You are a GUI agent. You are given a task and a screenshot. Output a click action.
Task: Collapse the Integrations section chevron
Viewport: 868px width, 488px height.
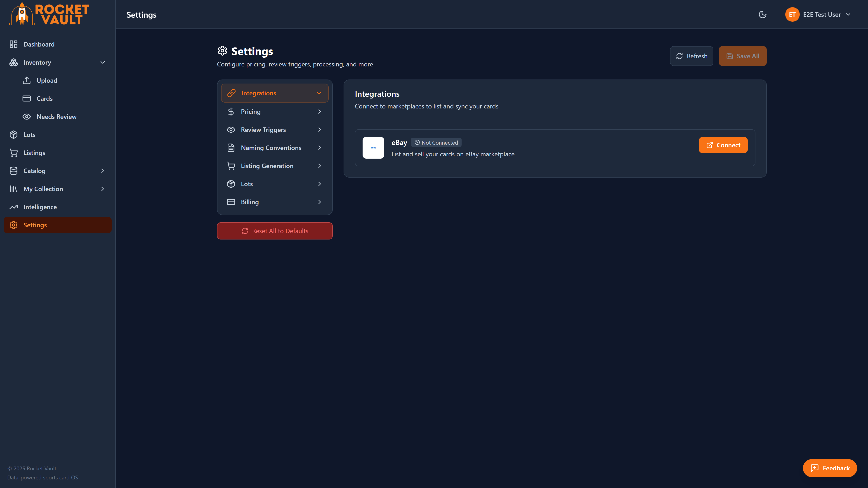point(319,93)
